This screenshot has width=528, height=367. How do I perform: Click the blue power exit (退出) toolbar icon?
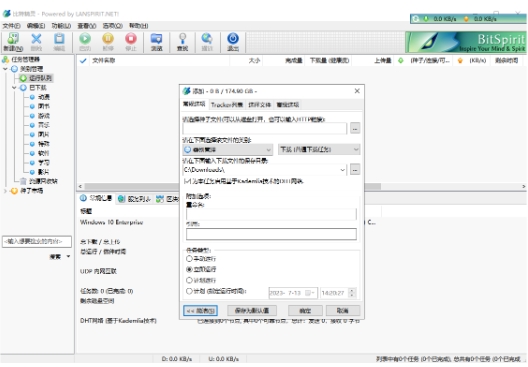coord(233,39)
